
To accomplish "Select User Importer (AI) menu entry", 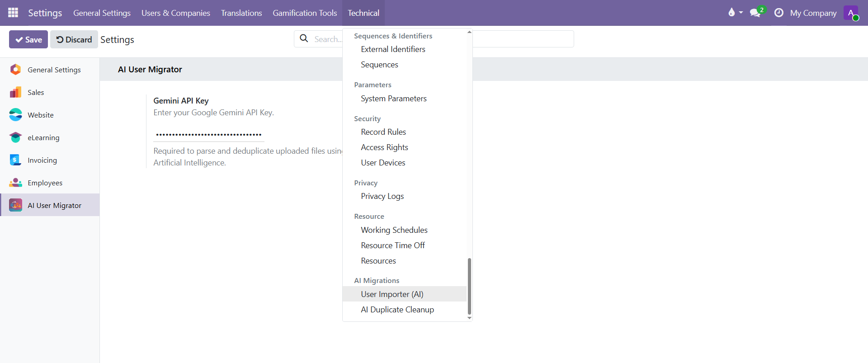I will tap(392, 294).
